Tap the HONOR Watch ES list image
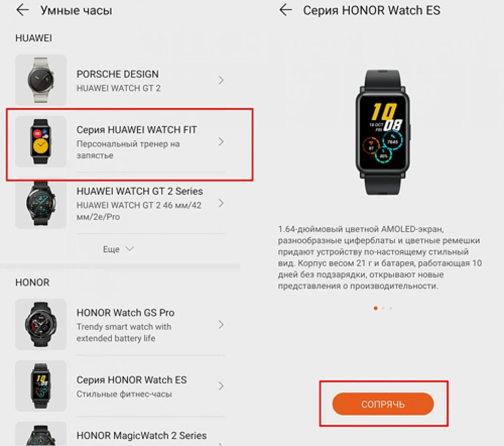The image size is (504, 446). 41,386
